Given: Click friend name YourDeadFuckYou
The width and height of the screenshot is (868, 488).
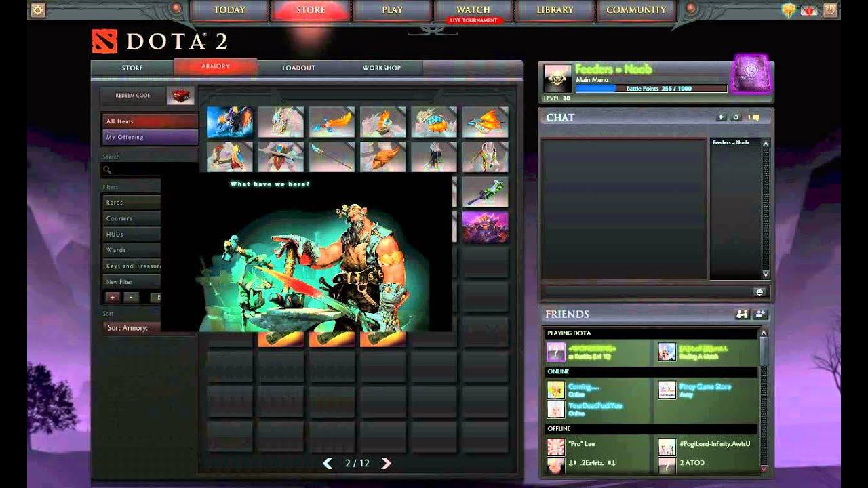Looking at the screenshot, I should coord(595,405).
